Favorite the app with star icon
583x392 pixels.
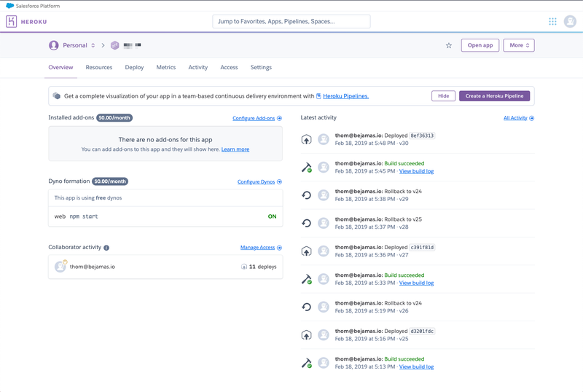(x=449, y=45)
